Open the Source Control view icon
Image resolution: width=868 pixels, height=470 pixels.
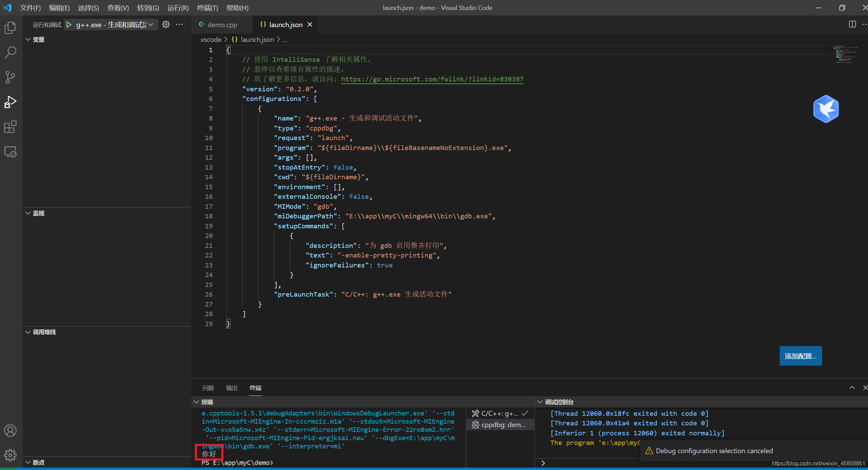pyautogui.click(x=10, y=77)
